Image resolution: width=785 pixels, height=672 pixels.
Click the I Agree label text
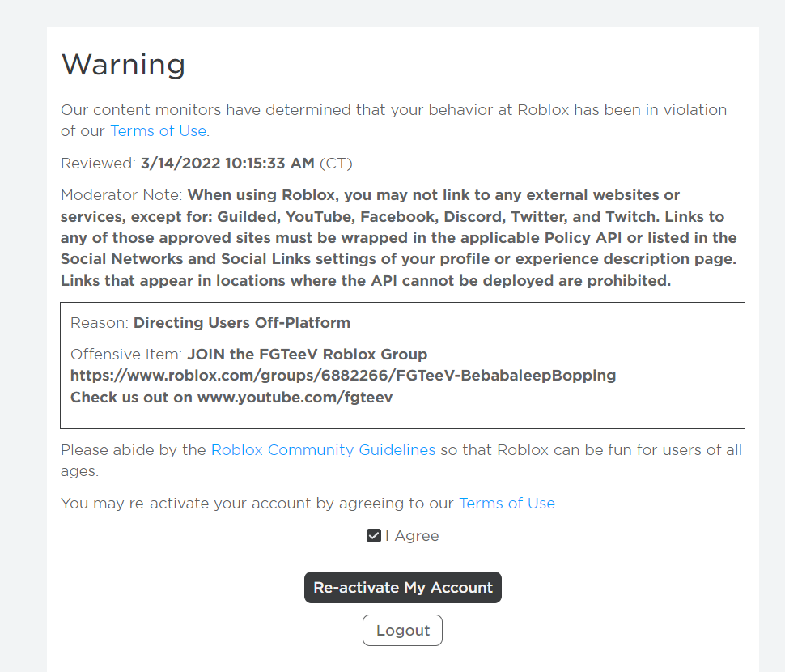tap(412, 536)
